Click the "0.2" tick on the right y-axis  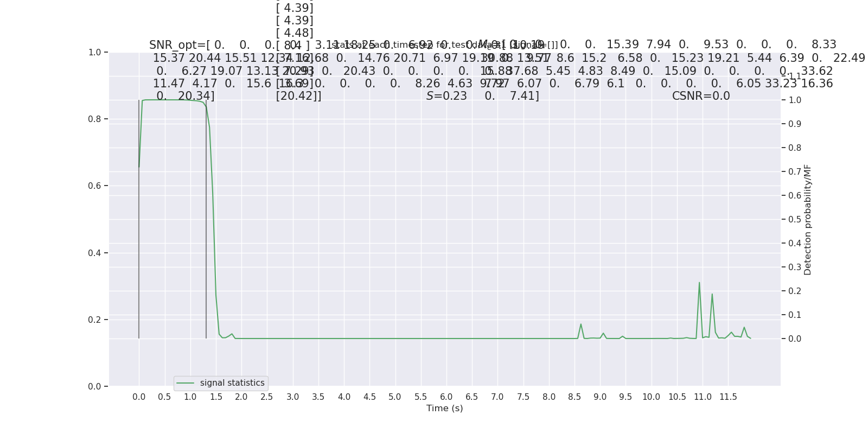[795, 291]
